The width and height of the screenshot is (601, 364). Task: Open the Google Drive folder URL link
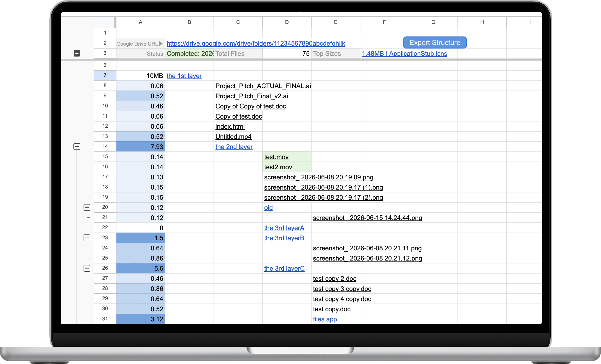(256, 43)
